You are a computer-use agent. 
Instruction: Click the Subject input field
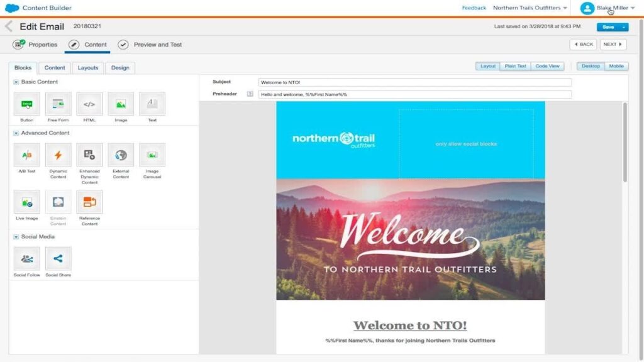pyautogui.click(x=415, y=82)
